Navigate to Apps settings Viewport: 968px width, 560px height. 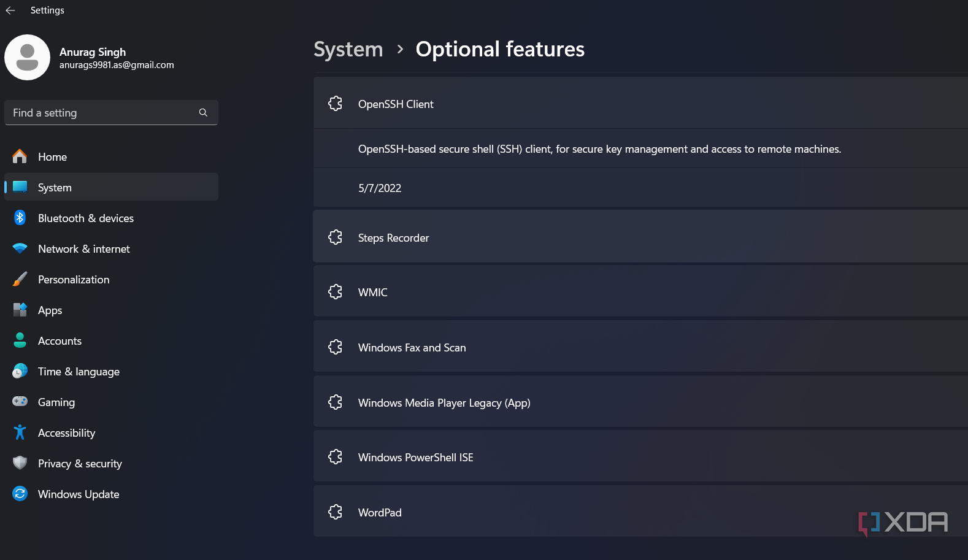[111, 310]
